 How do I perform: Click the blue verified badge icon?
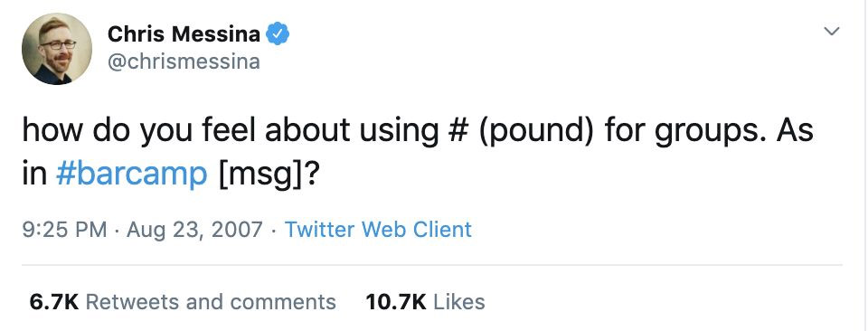[278, 34]
